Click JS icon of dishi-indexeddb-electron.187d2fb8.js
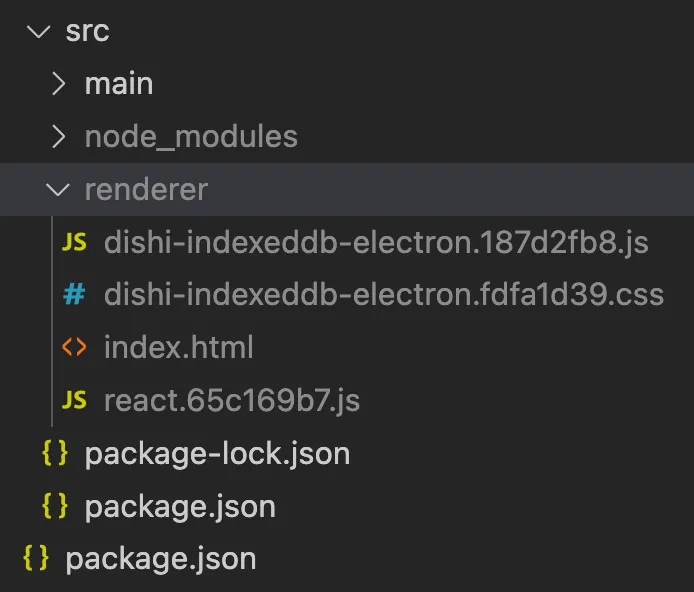The width and height of the screenshot is (694, 592). pyautogui.click(x=74, y=243)
